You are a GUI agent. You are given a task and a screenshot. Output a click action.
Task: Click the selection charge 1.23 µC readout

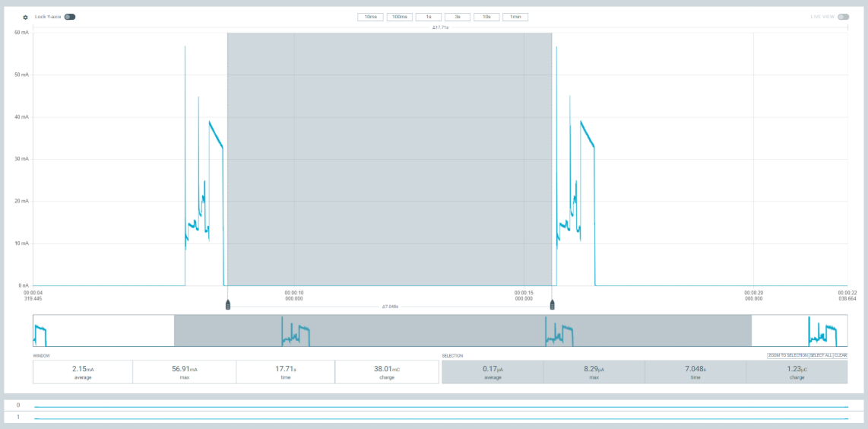(x=797, y=371)
